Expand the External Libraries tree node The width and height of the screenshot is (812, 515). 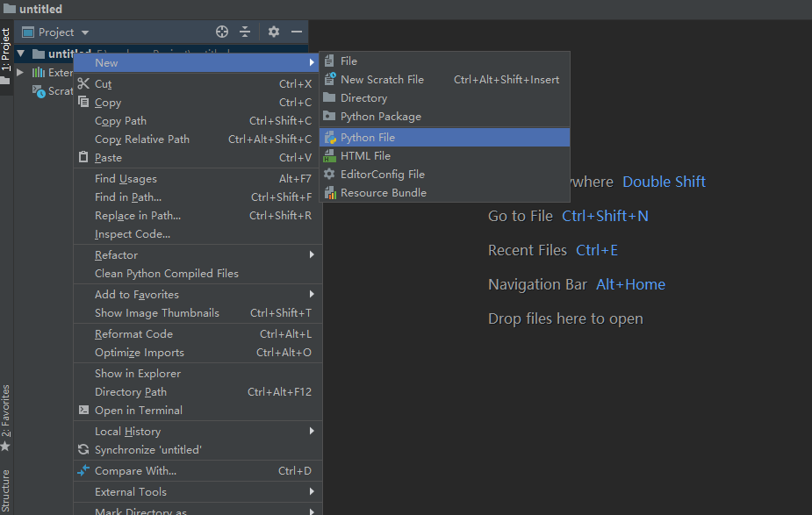pos(20,73)
